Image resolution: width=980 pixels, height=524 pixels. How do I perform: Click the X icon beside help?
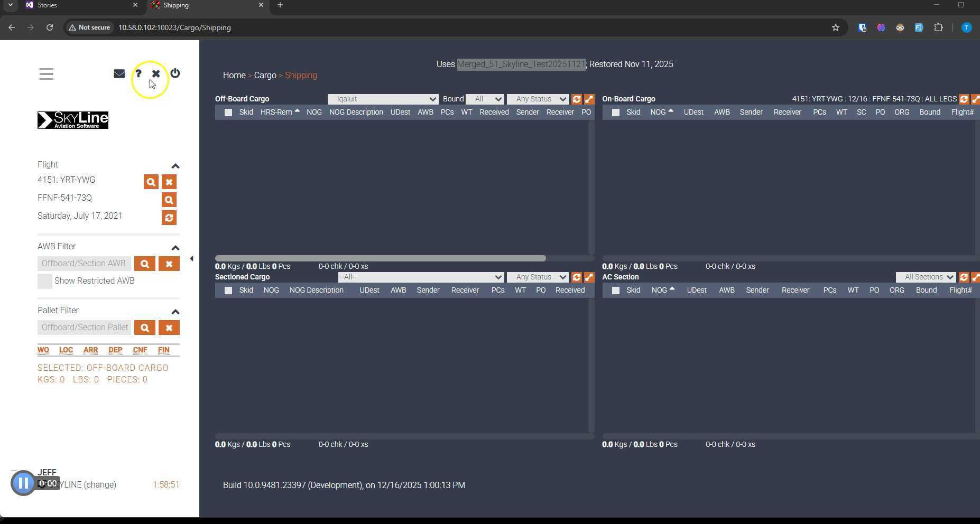pos(156,73)
